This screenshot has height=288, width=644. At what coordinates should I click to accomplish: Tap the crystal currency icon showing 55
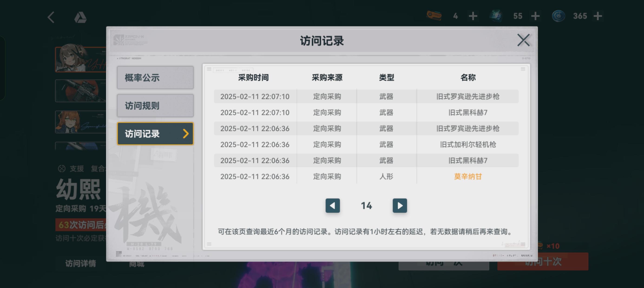(496, 16)
